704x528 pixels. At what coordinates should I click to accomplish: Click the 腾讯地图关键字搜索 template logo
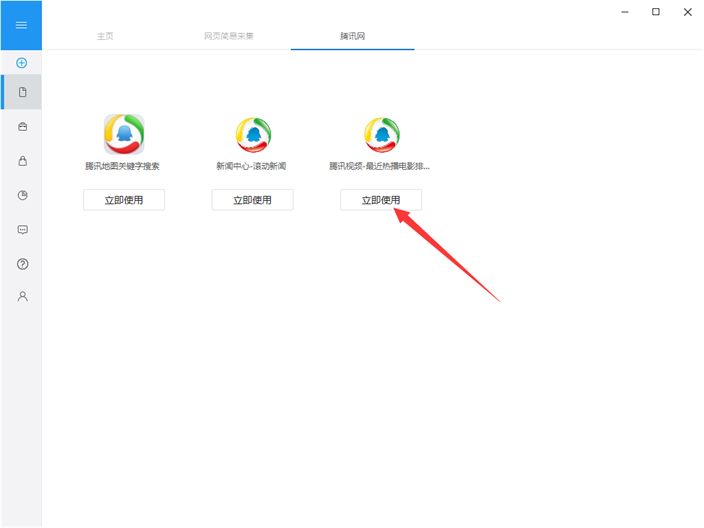point(124,134)
